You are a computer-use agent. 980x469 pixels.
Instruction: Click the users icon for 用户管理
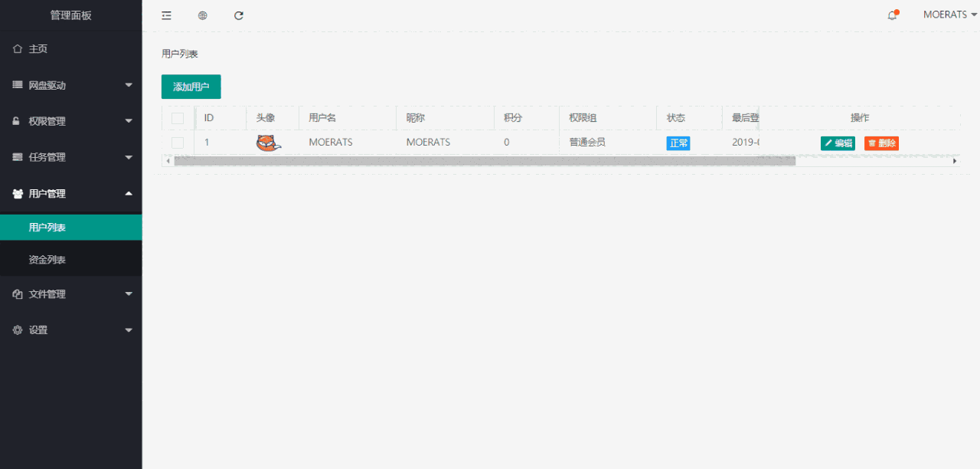click(x=18, y=194)
